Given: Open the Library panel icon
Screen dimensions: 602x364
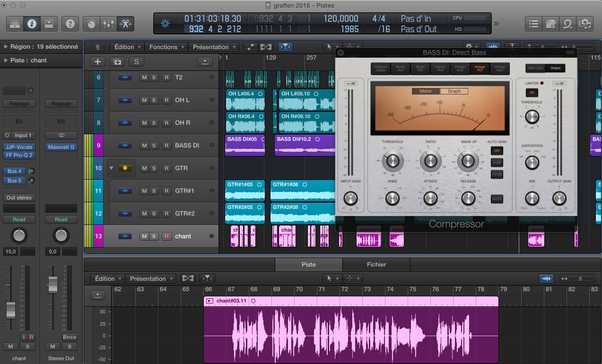Looking at the screenshot, I should [15, 24].
